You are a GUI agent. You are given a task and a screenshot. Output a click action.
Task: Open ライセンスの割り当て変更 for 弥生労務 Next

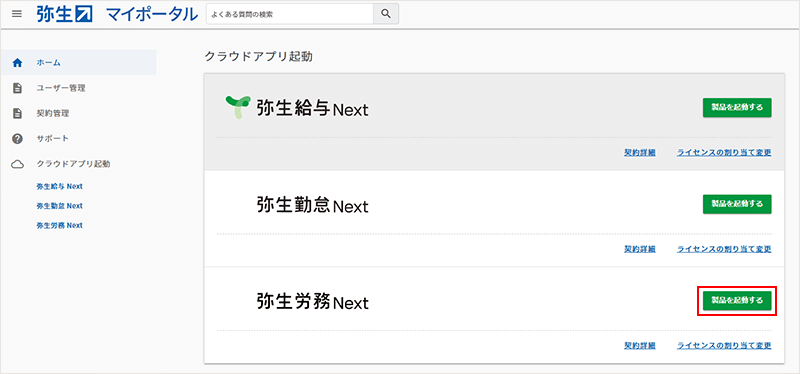coord(724,345)
